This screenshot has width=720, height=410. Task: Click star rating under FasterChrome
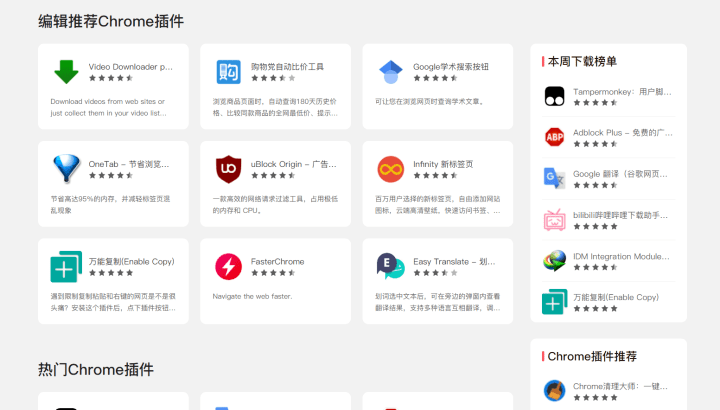pos(273,273)
